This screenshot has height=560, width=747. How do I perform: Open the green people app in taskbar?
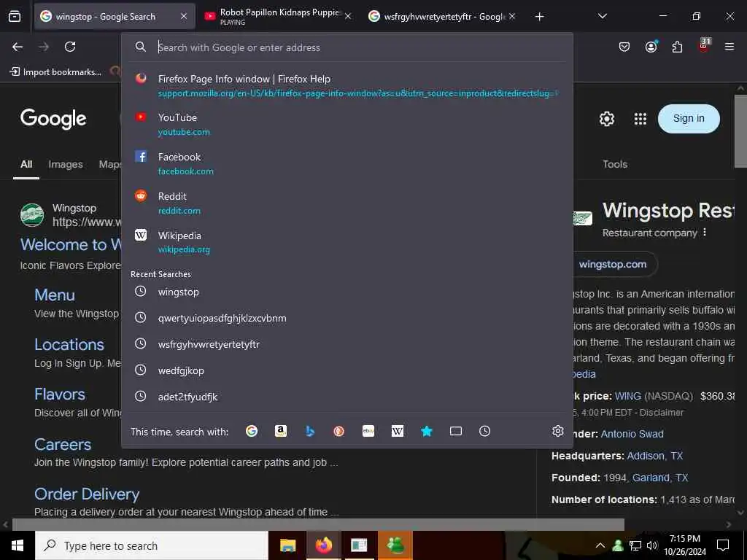[x=395, y=545]
